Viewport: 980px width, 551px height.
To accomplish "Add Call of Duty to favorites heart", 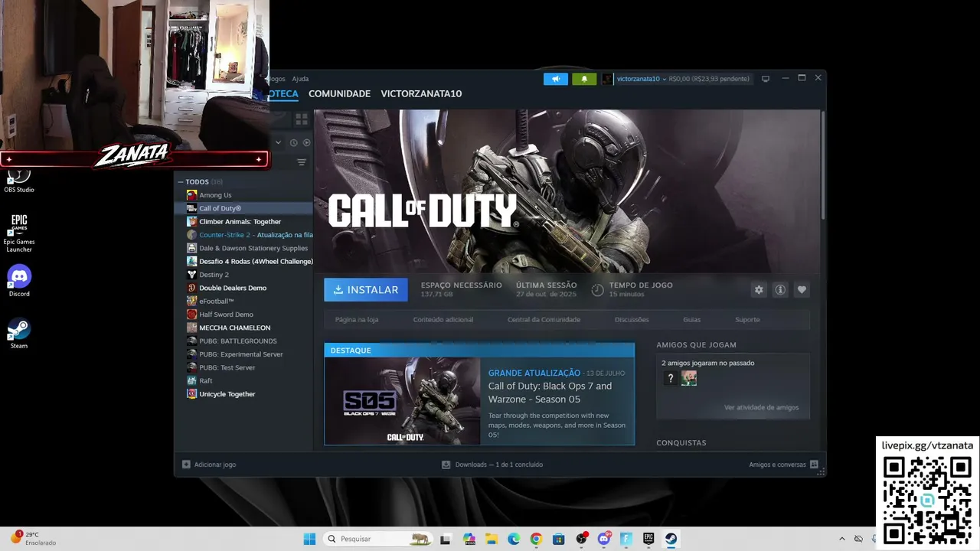I will (802, 290).
